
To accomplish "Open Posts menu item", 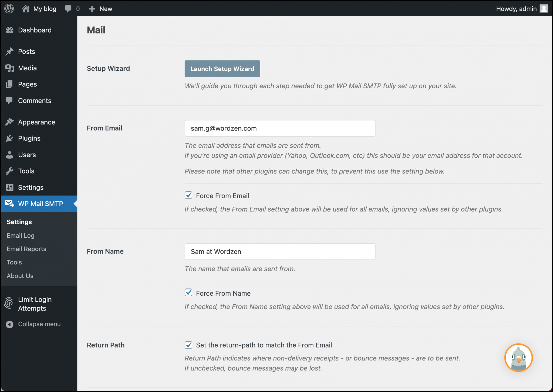I will click(x=39, y=52).
